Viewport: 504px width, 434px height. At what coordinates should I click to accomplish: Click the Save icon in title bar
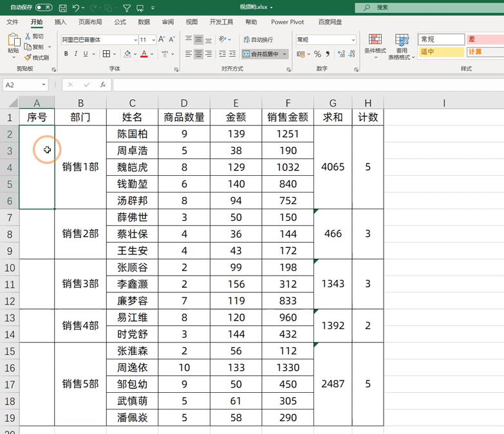[63, 8]
